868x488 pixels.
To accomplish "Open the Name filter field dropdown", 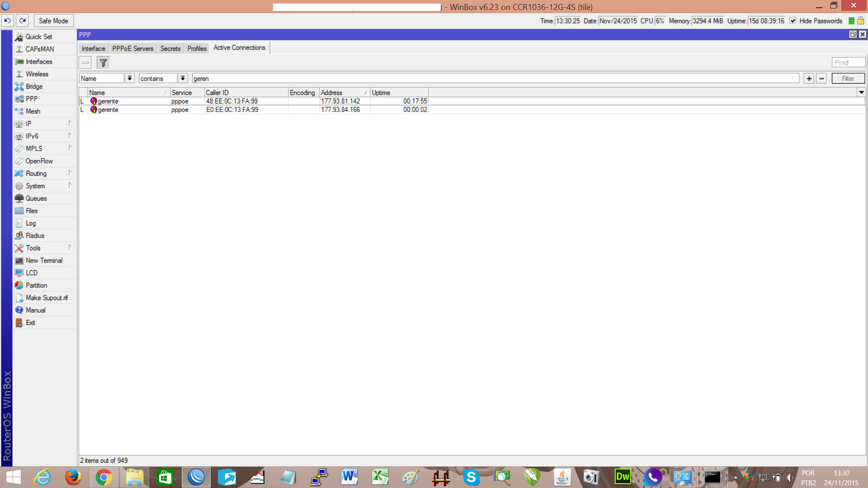I will [x=130, y=78].
